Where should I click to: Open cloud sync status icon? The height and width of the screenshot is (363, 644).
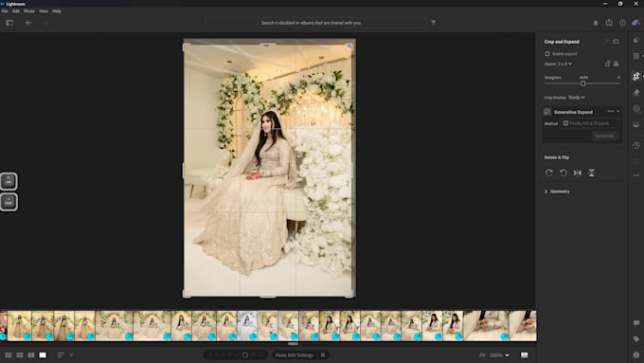point(636,23)
